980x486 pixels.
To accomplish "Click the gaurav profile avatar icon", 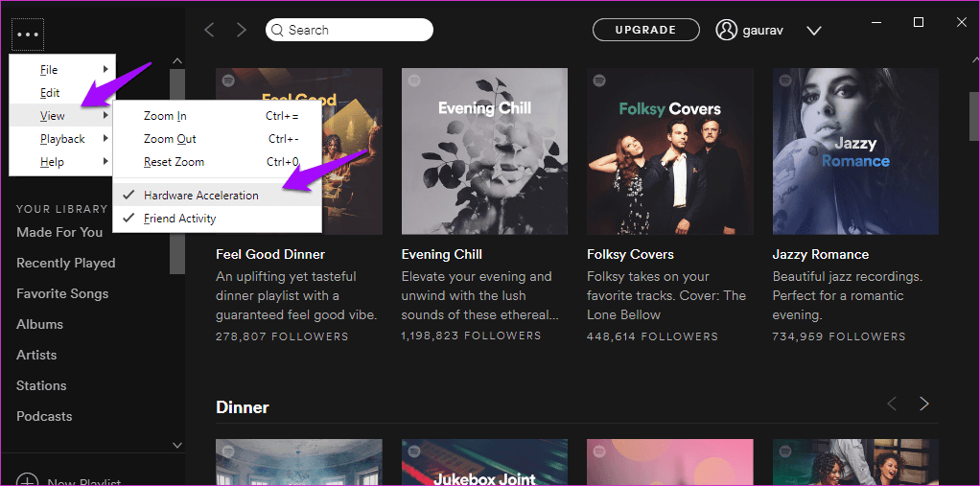I will [x=726, y=30].
